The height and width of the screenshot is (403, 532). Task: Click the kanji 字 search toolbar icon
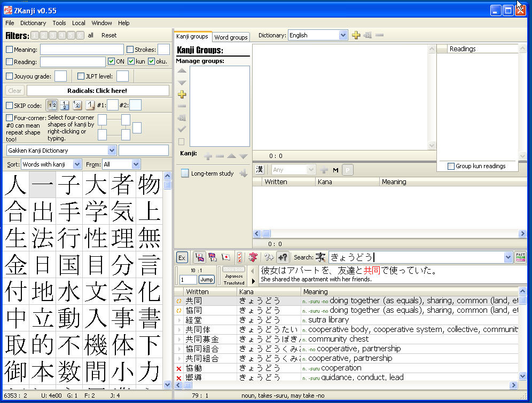[x=253, y=257]
